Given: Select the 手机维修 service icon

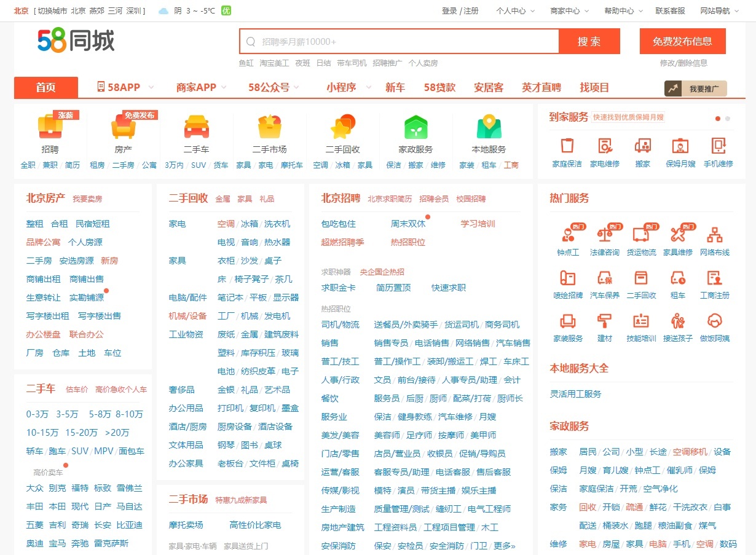Looking at the screenshot, I should coord(719,146).
